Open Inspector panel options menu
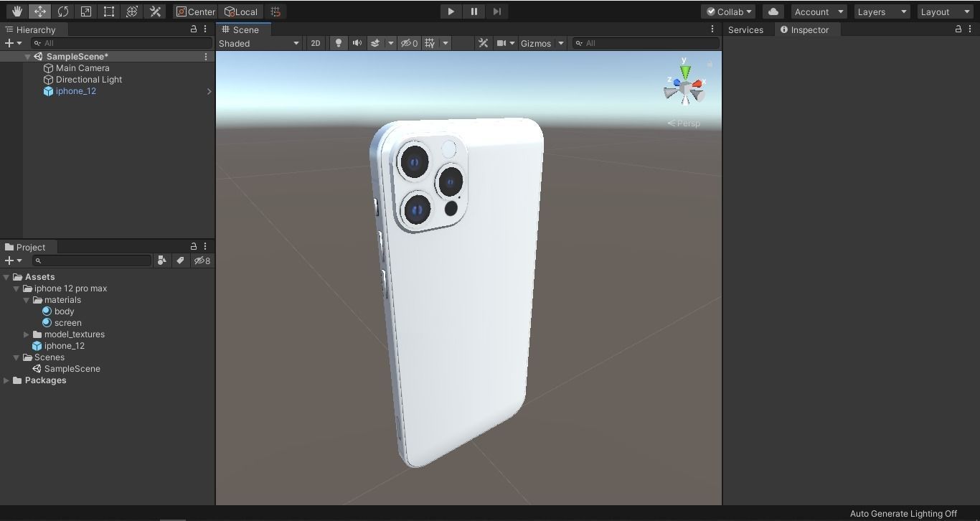This screenshot has width=980, height=521. pos(970,29)
